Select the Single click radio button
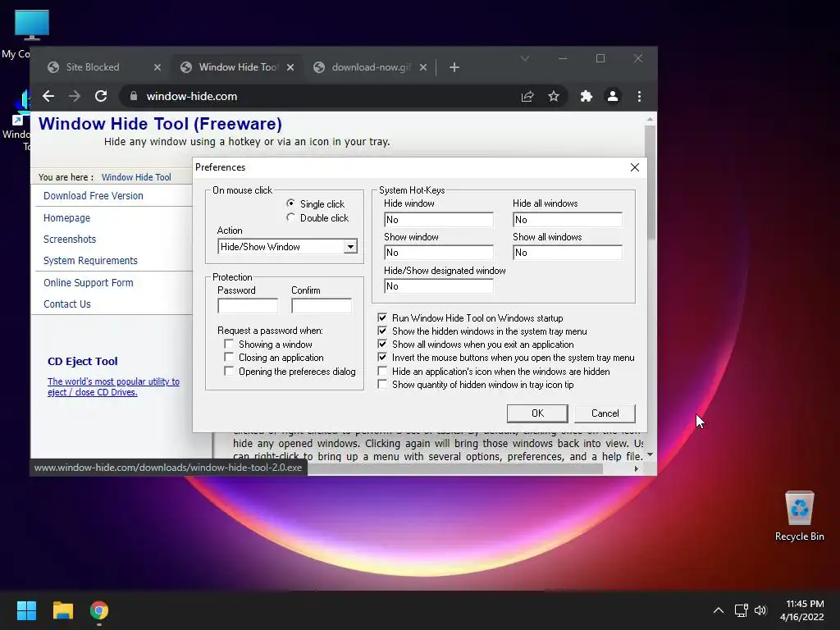The image size is (840, 630). tap(290, 203)
